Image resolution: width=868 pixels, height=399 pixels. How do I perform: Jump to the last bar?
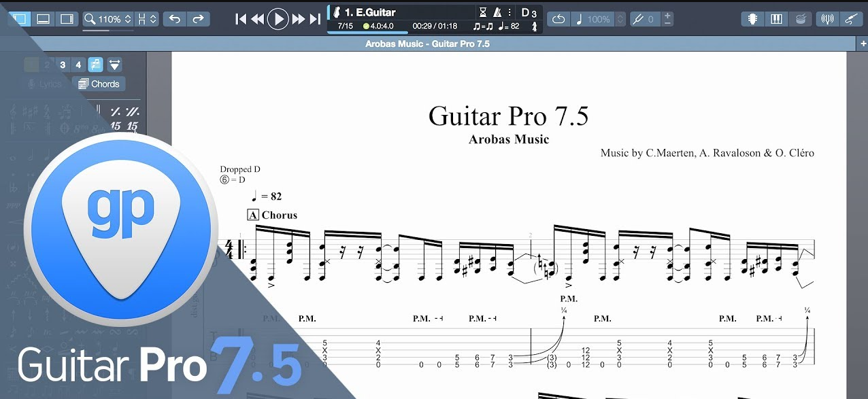(314, 19)
